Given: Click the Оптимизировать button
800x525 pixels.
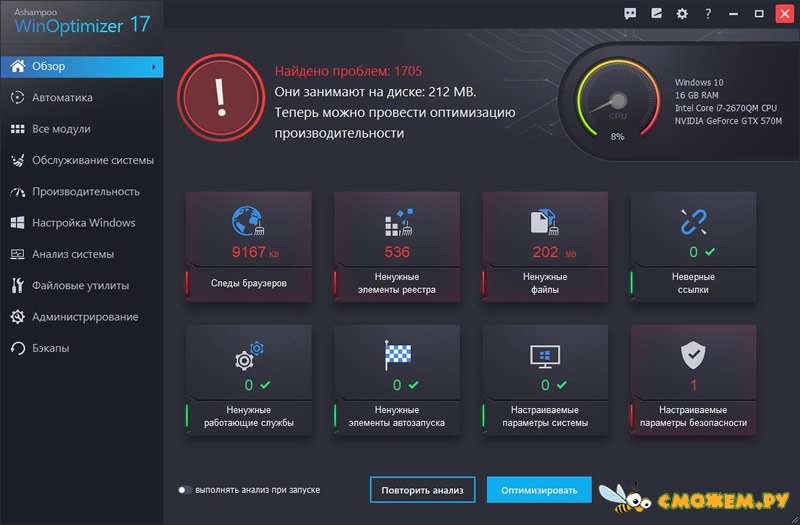Looking at the screenshot, I should (x=539, y=490).
